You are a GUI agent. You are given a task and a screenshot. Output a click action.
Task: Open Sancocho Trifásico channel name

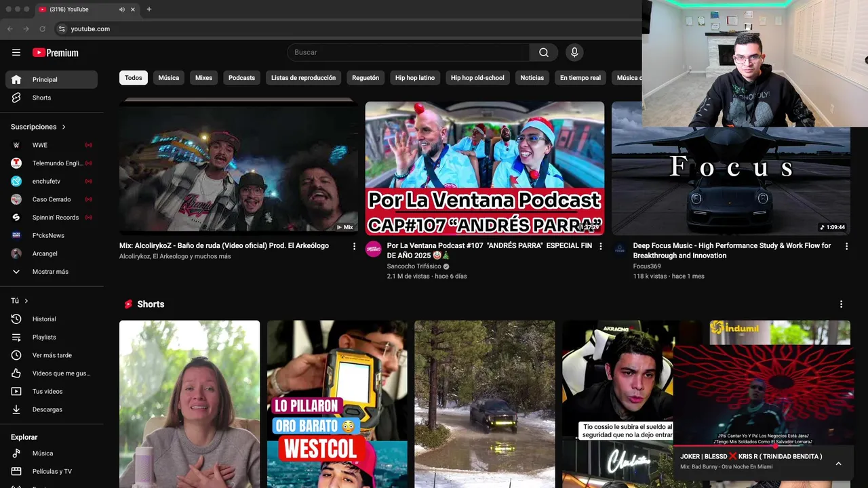(x=414, y=266)
